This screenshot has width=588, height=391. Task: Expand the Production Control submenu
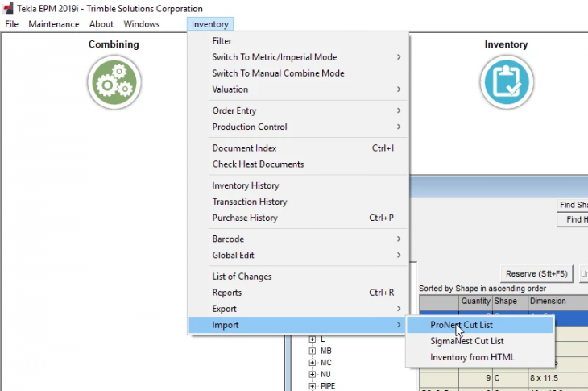click(x=298, y=127)
